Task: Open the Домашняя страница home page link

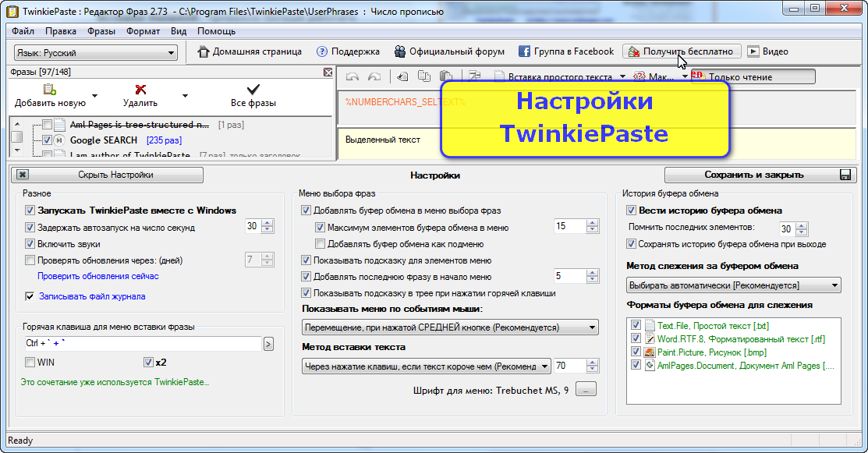Action: (250, 51)
